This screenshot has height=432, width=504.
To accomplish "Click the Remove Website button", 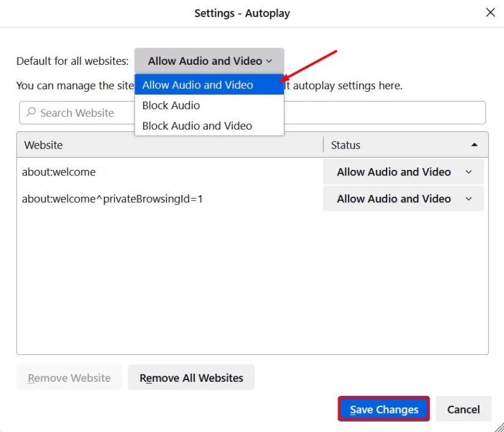I will [69, 378].
